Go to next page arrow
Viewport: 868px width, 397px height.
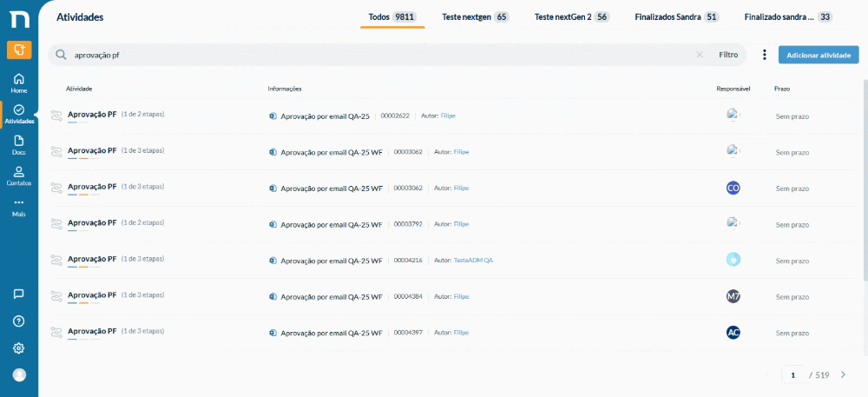point(843,375)
